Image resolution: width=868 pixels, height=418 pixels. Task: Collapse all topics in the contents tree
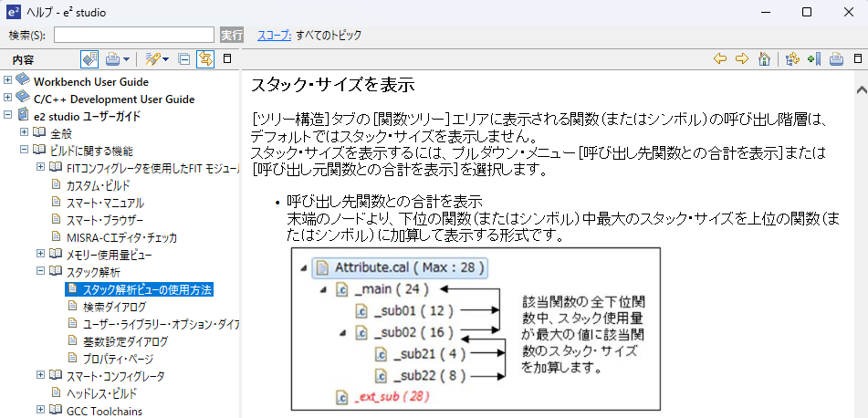[184, 58]
